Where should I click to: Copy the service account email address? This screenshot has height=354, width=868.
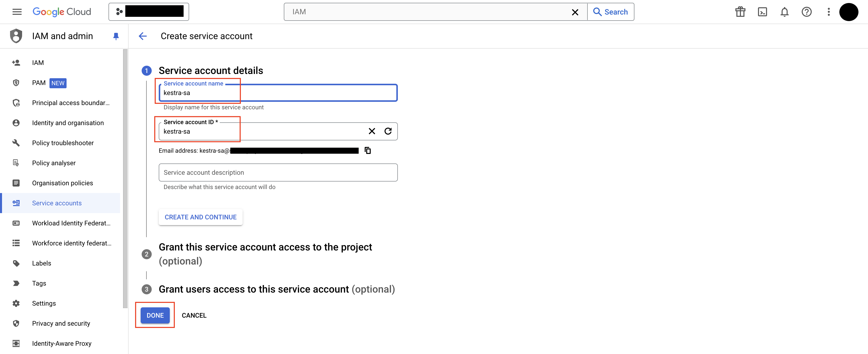367,150
